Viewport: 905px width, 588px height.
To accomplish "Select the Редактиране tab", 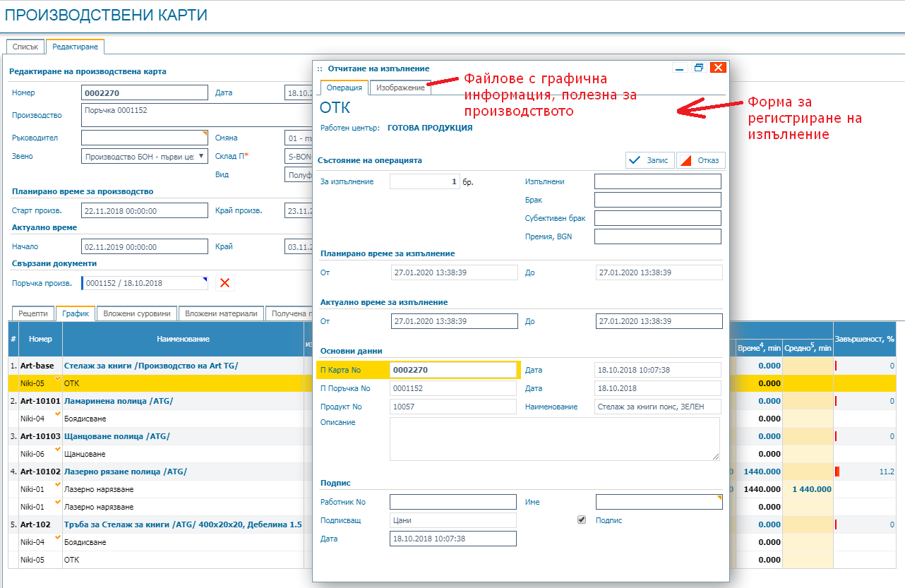I will point(75,47).
